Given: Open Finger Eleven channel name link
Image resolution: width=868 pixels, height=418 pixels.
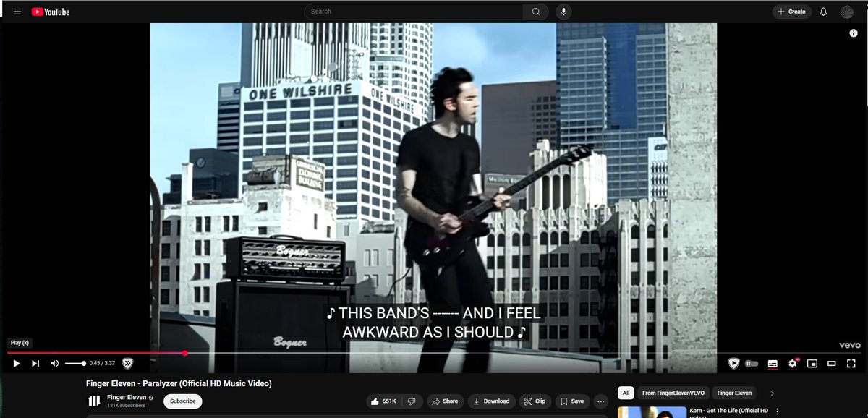Looking at the screenshot, I should click(x=127, y=398).
